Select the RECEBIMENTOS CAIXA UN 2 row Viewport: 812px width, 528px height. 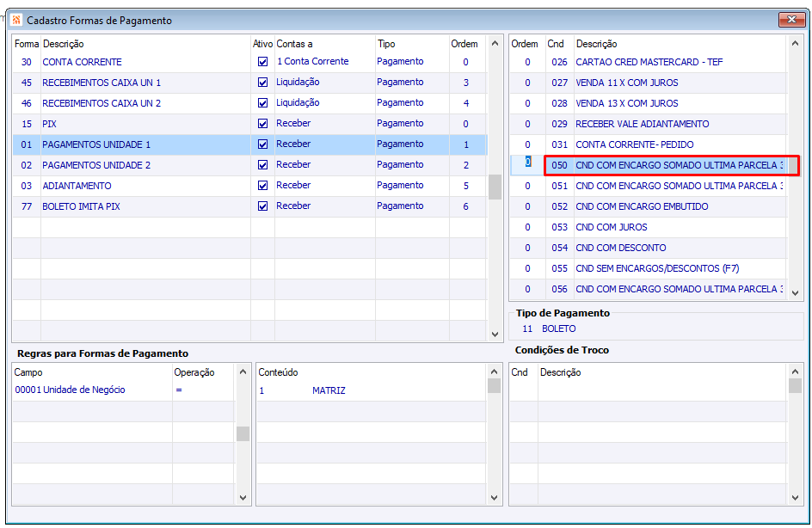[249, 103]
